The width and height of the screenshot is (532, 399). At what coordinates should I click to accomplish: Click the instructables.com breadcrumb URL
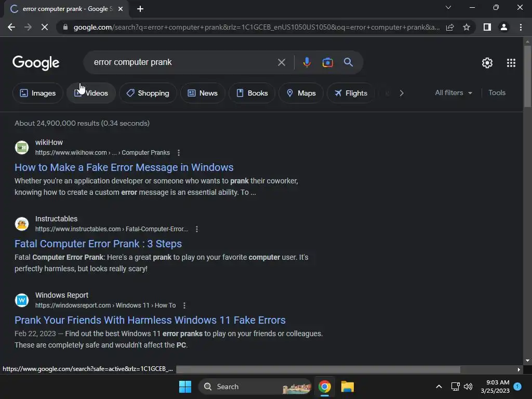point(112,229)
